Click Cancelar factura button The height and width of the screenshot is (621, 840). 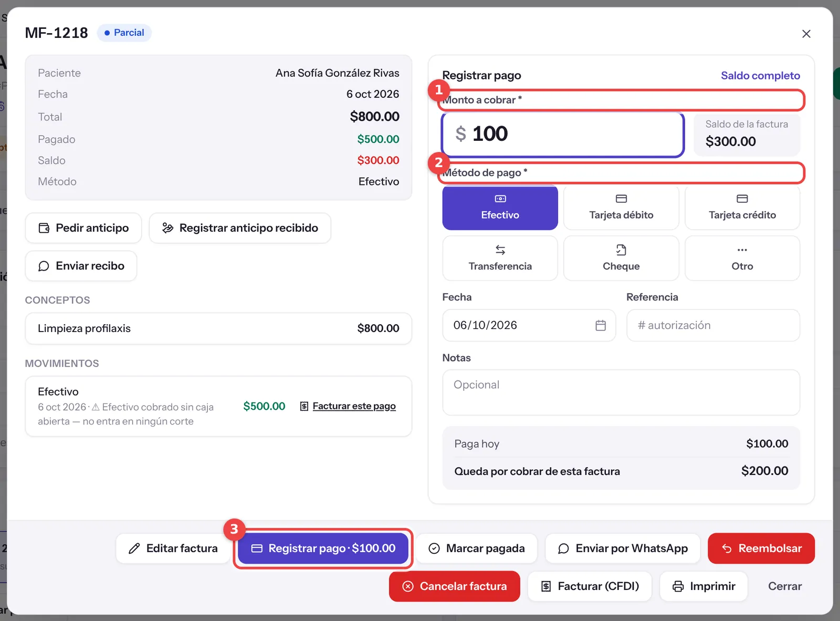click(455, 586)
